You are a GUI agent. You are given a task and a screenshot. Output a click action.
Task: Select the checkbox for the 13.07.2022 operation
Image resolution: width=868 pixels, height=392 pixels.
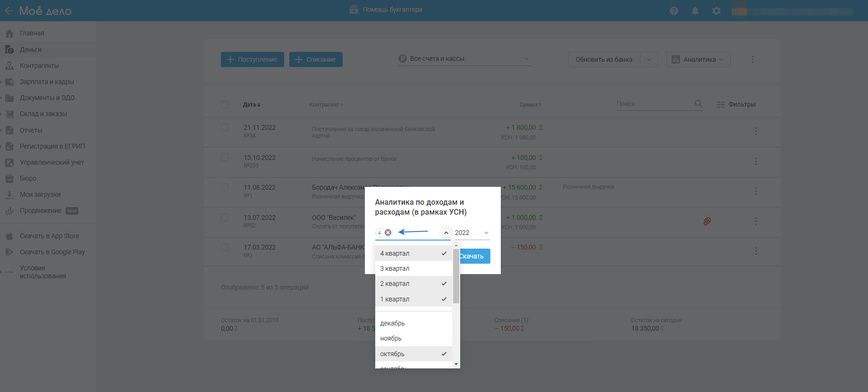click(x=225, y=217)
